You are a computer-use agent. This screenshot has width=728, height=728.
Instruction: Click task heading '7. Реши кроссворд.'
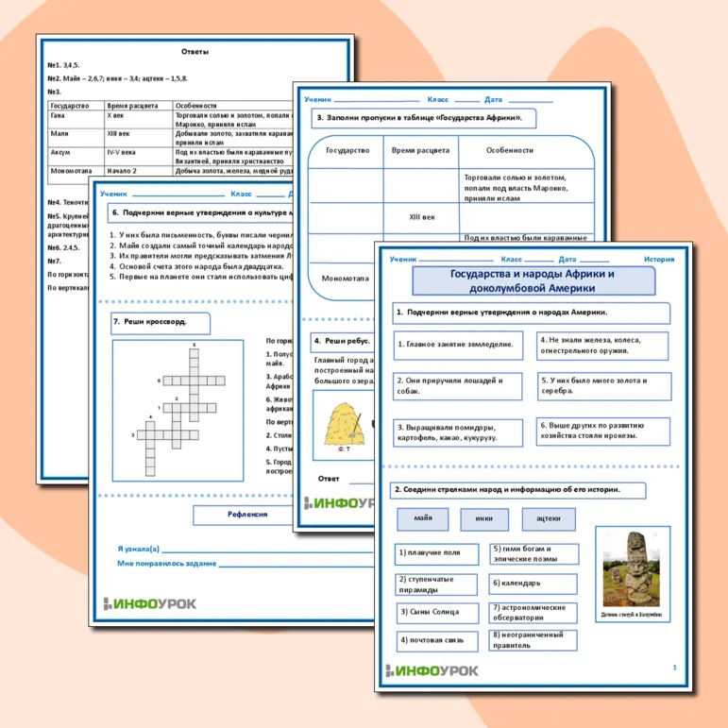point(161,323)
